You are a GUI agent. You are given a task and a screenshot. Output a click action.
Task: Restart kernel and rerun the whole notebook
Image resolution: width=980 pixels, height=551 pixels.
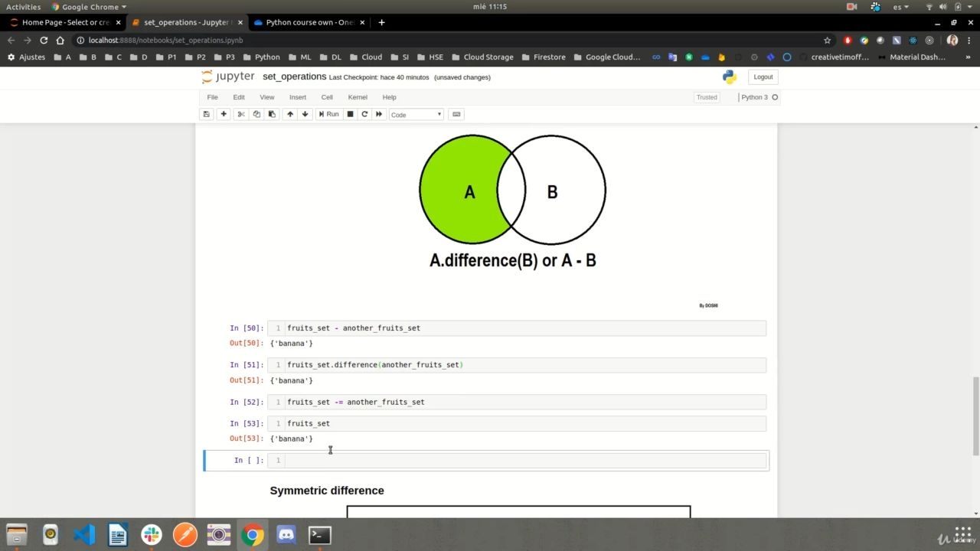pos(379,114)
